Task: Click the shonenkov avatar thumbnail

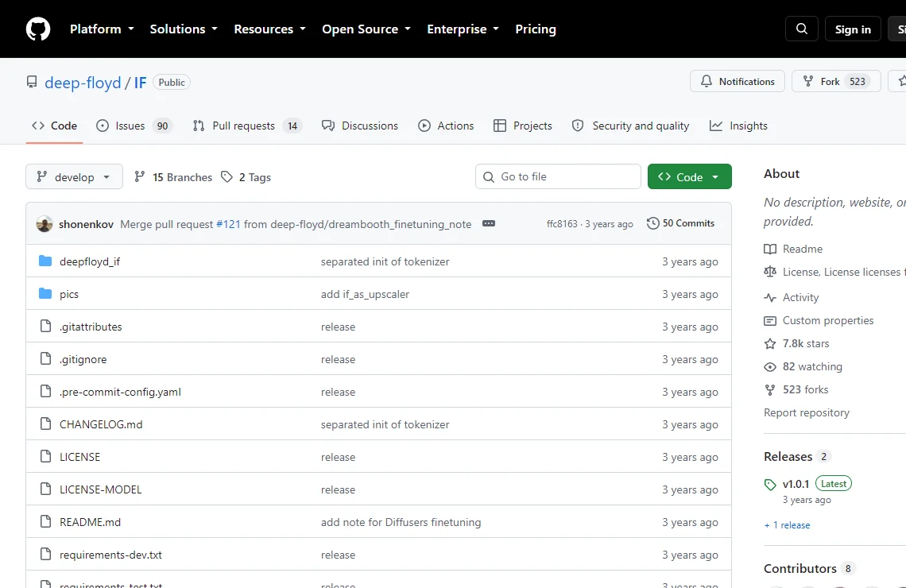Action: pyautogui.click(x=45, y=223)
